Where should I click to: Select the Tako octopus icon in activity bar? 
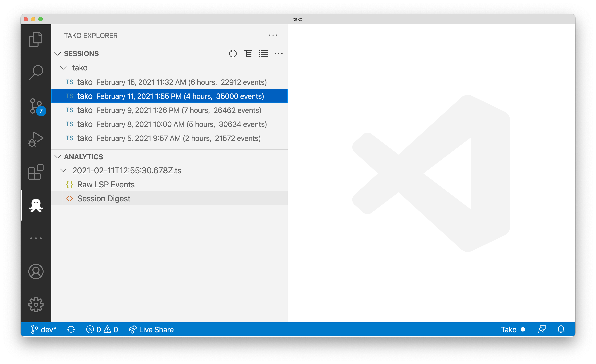click(x=36, y=205)
